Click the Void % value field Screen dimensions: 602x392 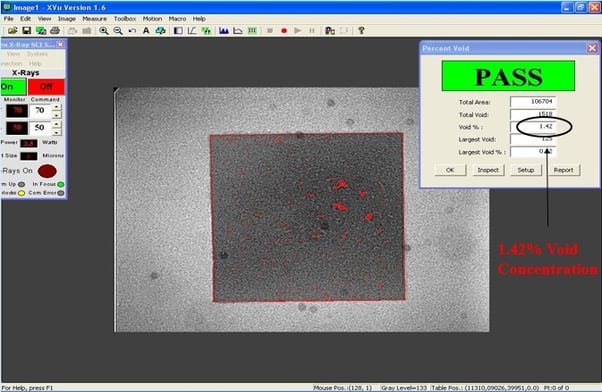click(533, 127)
